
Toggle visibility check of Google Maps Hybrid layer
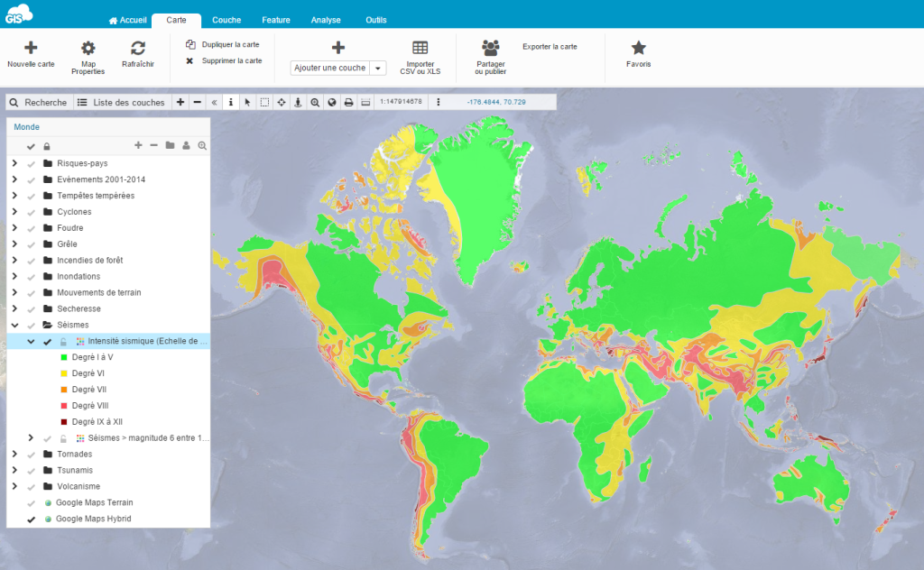coord(31,519)
